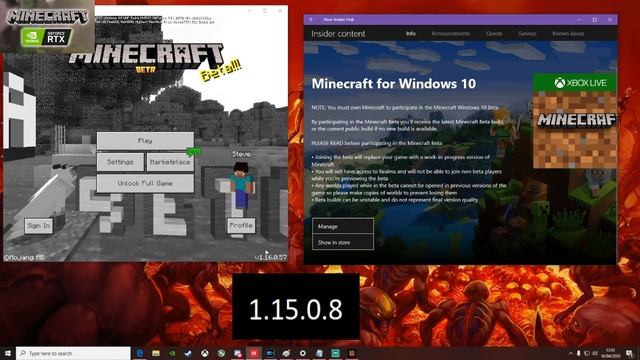This screenshot has height=360, width=640.
Task: Open the Quests tab
Action: tap(494, 34)
